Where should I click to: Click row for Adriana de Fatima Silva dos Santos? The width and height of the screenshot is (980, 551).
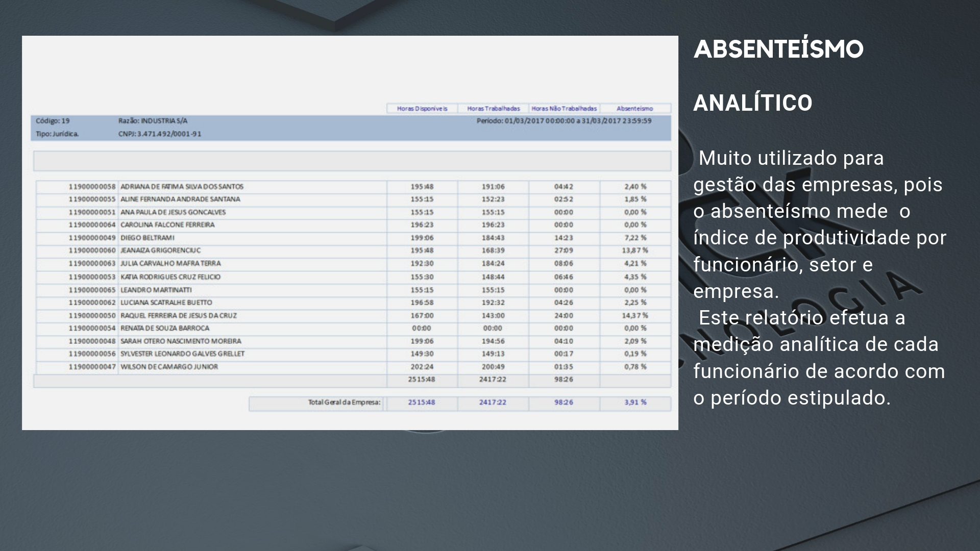tap(182, 187)
